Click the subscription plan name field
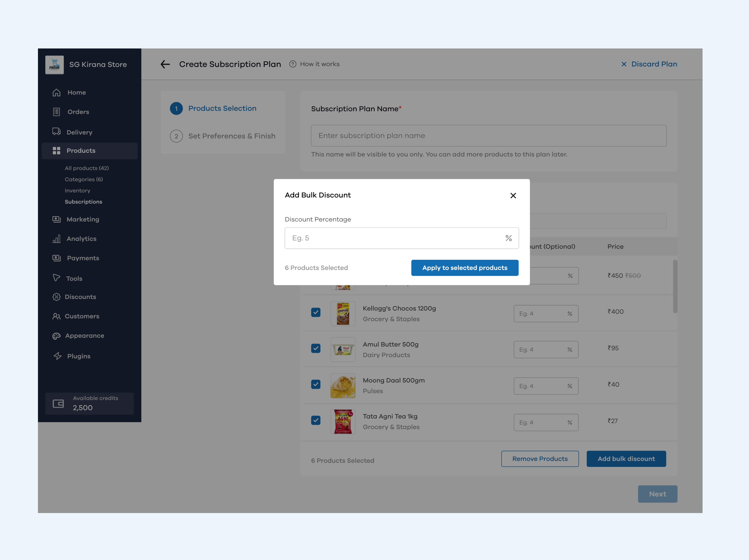749x560 pixels. tap(489, 136)
